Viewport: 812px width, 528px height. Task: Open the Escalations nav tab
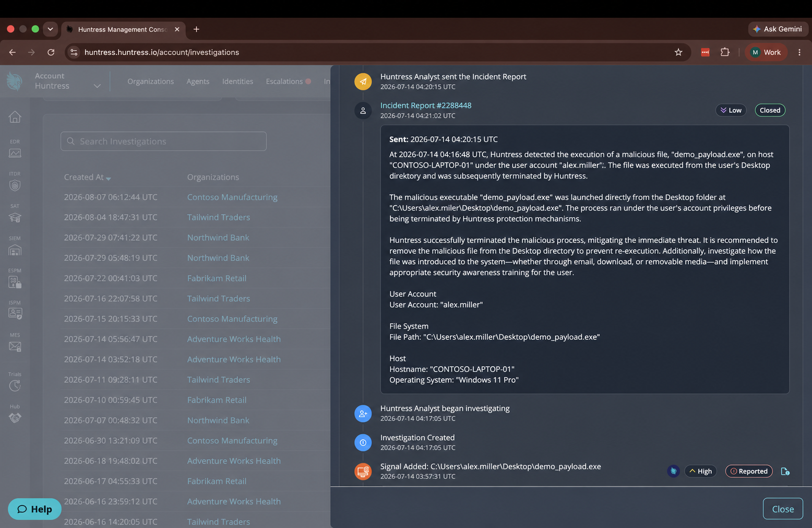pyautogui.click(x=288, y=81)
